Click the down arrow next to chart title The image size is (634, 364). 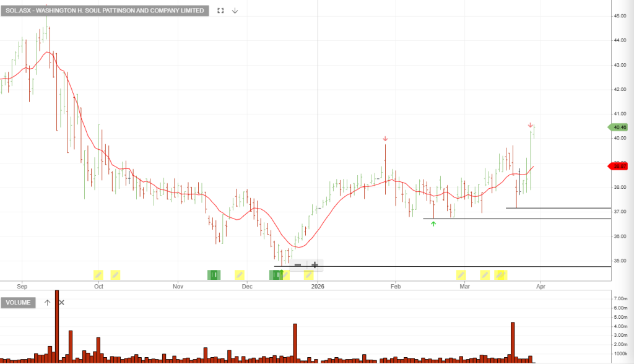[235, 11]
